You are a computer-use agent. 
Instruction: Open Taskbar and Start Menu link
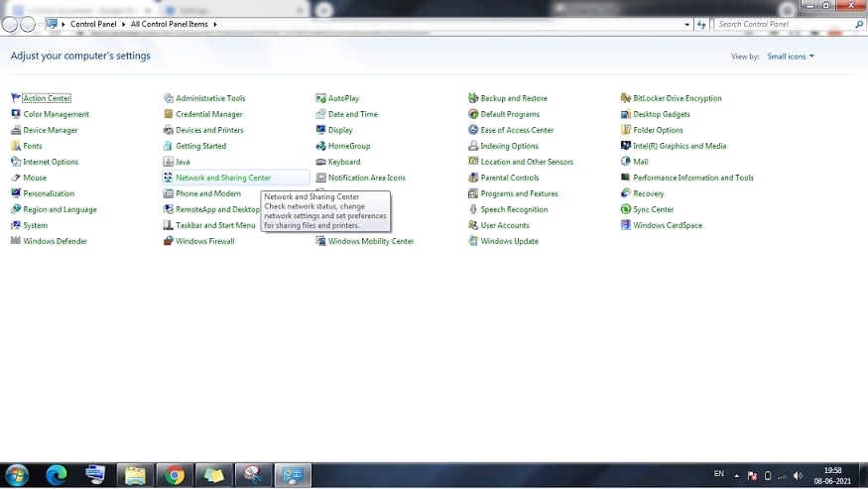(215, 225)
